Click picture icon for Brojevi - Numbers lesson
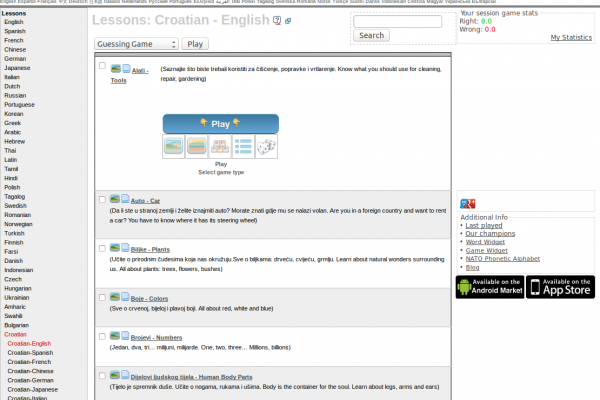The image size is (600, 400). (114, 336)
